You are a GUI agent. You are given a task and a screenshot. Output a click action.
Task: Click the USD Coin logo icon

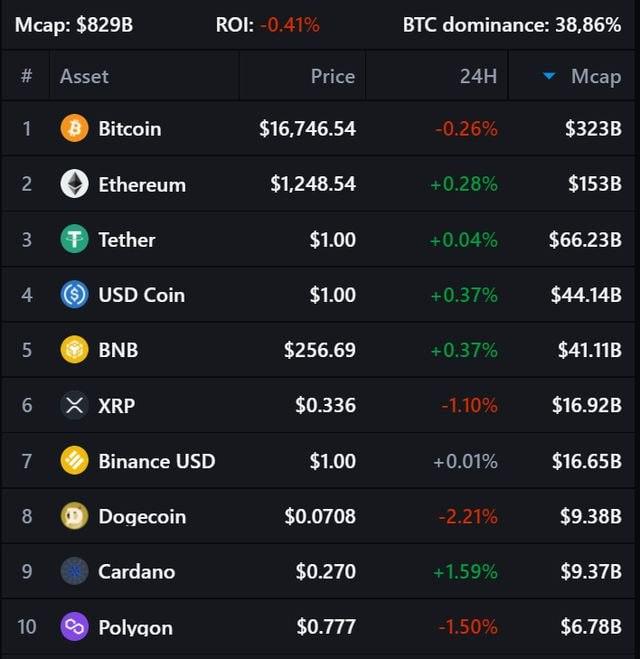pos(75,294)
